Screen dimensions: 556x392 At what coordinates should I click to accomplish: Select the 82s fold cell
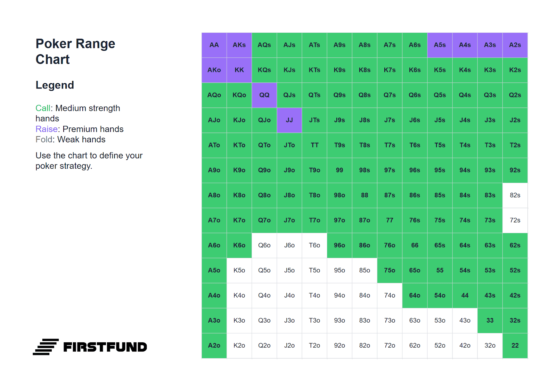coord(515,195)
